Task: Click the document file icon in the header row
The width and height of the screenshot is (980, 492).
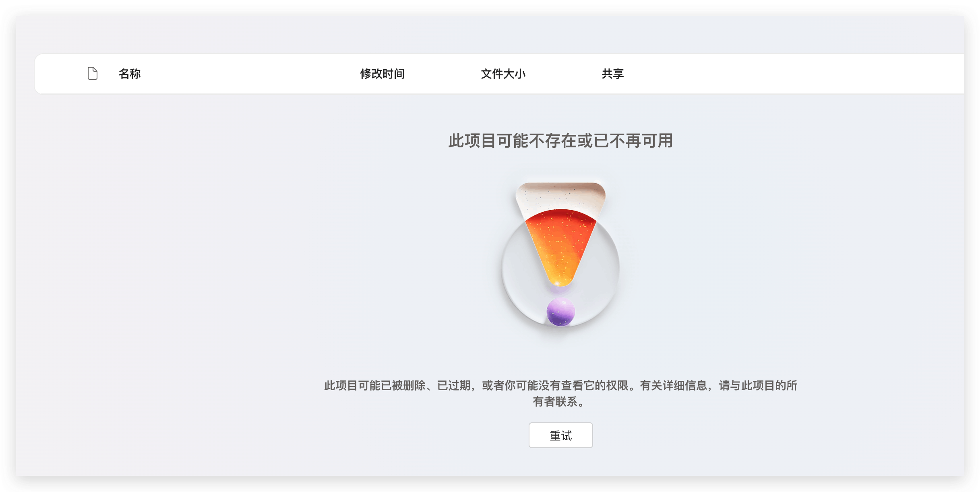Action: pos(92,73)
